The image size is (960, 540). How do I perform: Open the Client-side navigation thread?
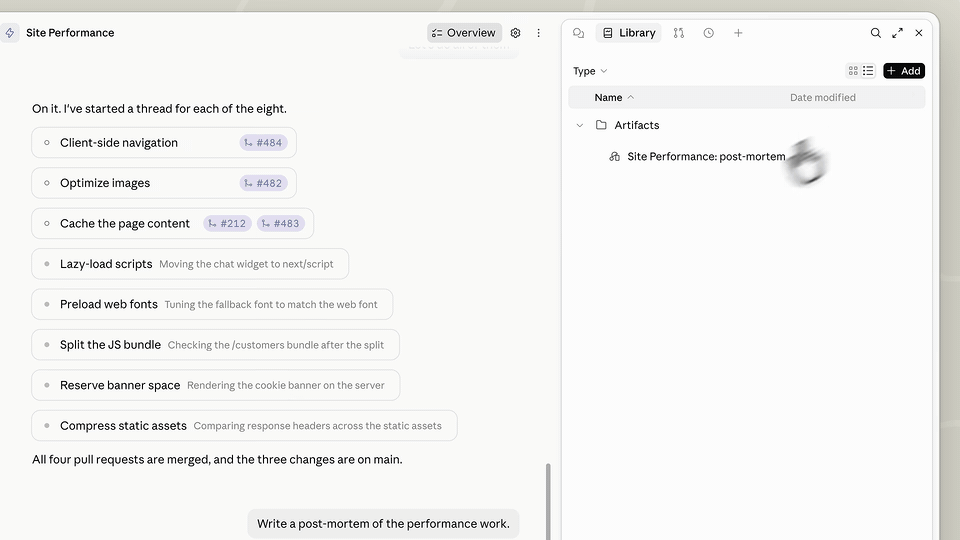click(164, 143)
